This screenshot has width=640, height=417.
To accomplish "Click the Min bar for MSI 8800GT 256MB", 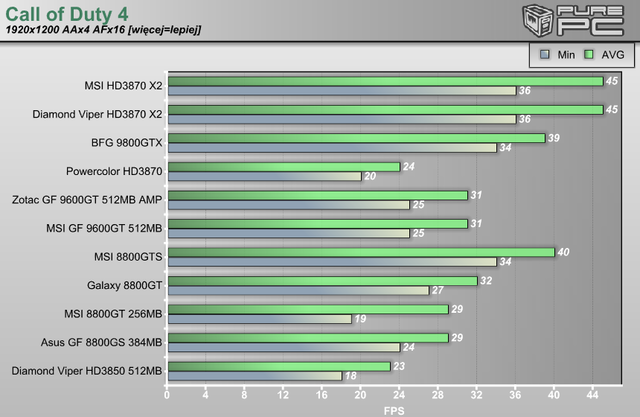I will pyautogui.click(x=260, y=319).
